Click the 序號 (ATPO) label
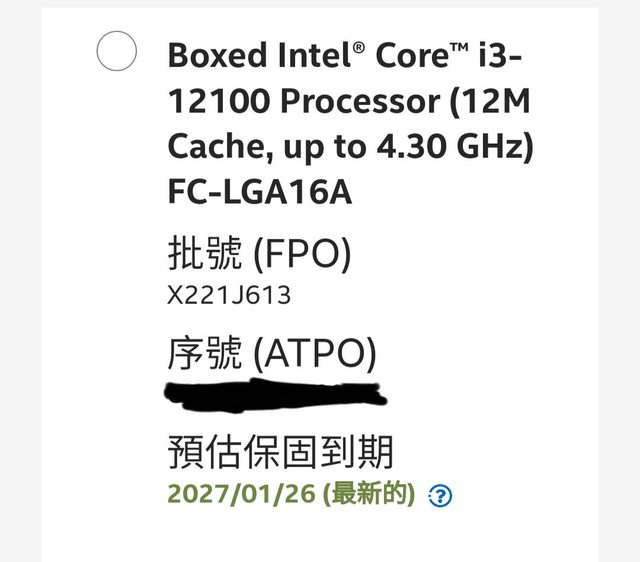Screen dimensions: 640x562 tap(271, 353)
